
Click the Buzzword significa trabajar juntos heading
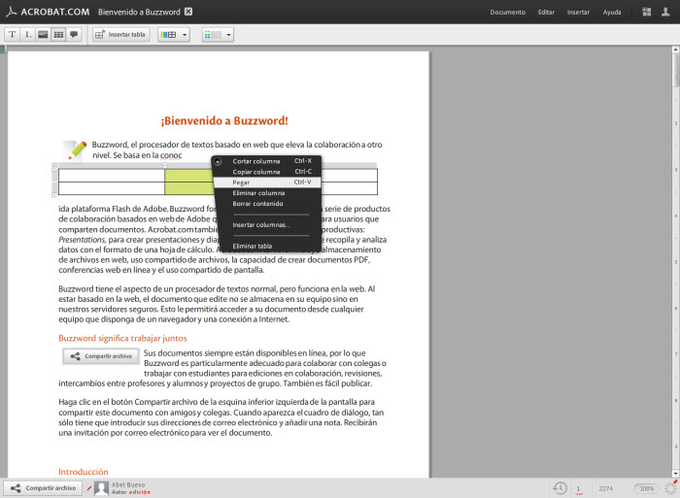click(123, 338)
